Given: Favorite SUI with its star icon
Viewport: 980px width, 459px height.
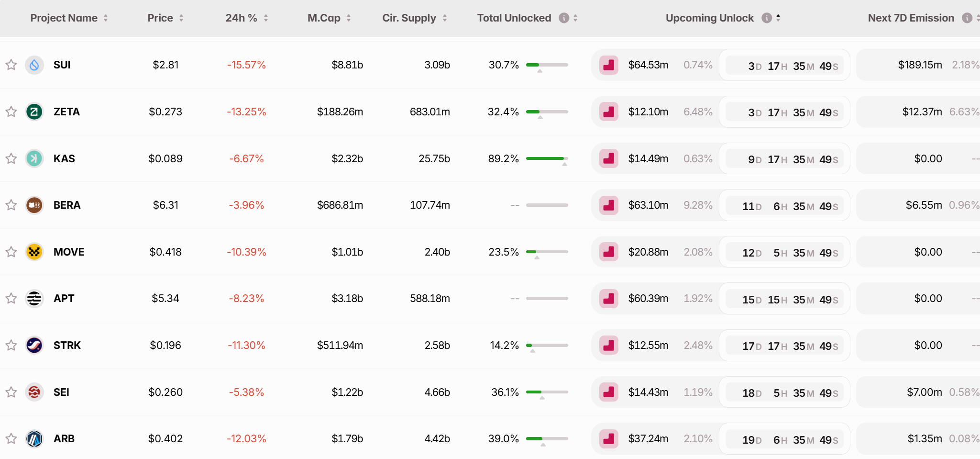Looking at the screenshot, I should [11, 65].
